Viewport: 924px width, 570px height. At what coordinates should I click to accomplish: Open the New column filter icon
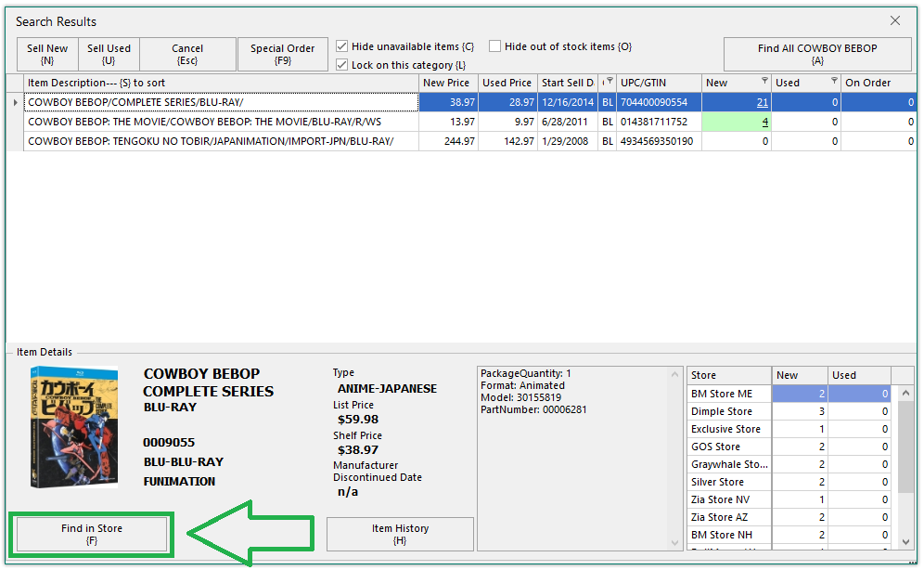pos(764,80)
